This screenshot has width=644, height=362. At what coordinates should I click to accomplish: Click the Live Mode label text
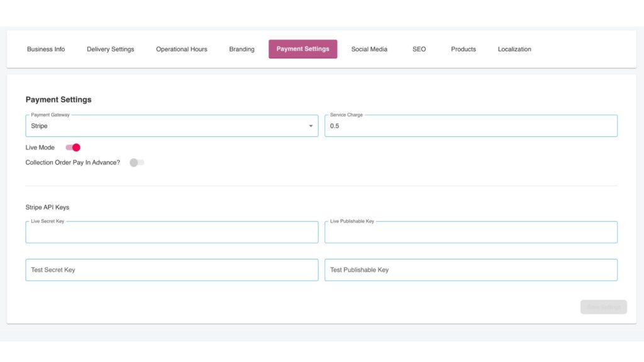[x=40, y=148]
